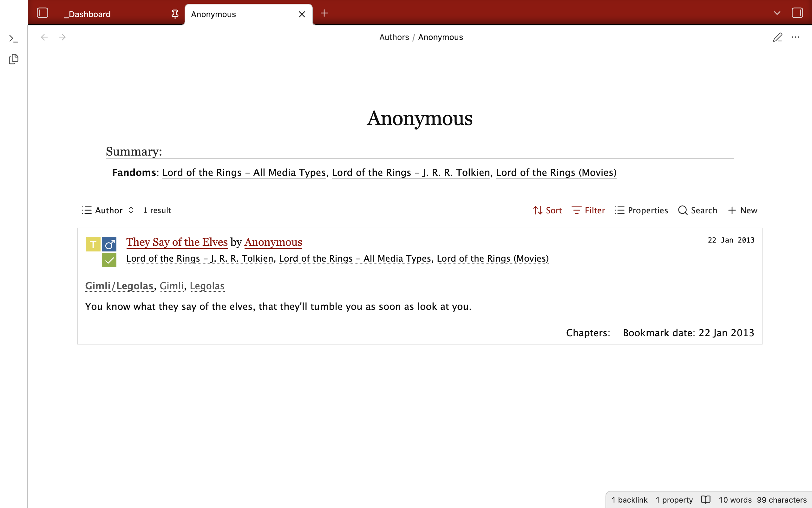Screen dimensions: 812x508
Task: Create a New entry with the plus button
Action: [743, 210]
